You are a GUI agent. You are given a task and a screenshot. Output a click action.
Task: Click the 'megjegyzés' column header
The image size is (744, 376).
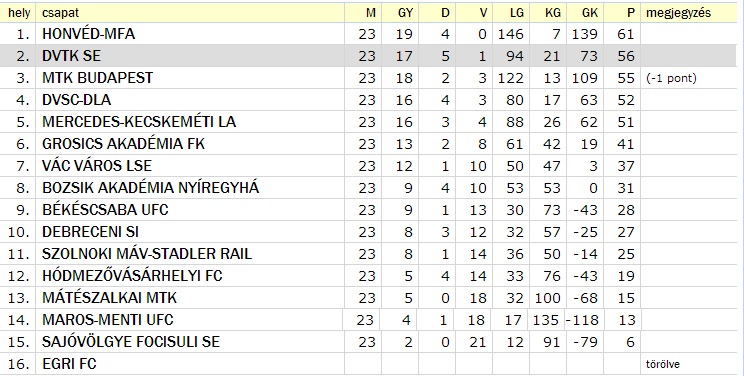pyautogui.click(x=679, y=13)
